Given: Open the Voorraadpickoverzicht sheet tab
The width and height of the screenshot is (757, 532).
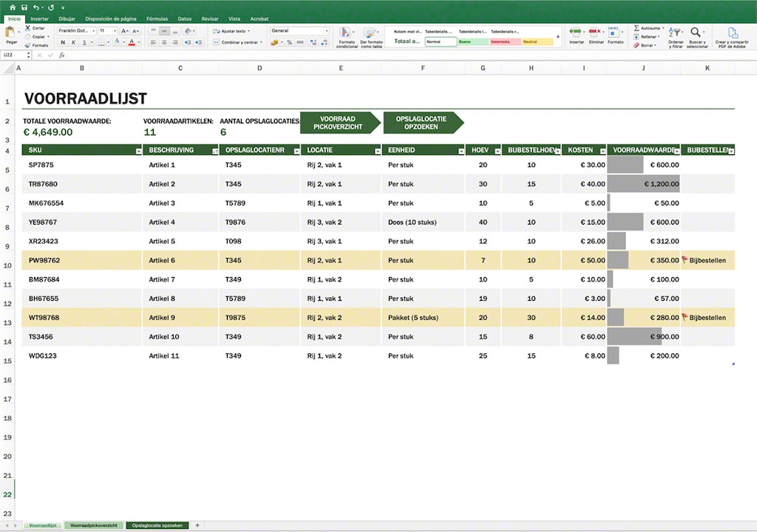Looking at the screenshot, I should pyautogui.click(x=94, y=525).
